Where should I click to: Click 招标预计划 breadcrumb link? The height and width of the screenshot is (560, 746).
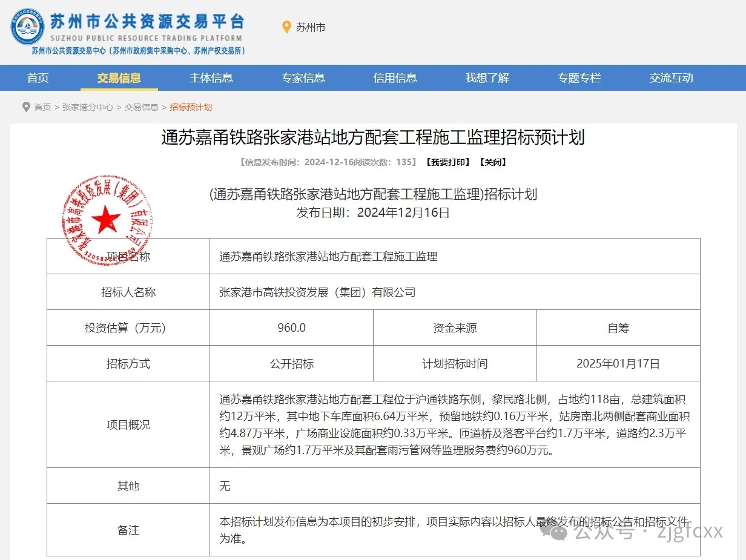point(191,107)
